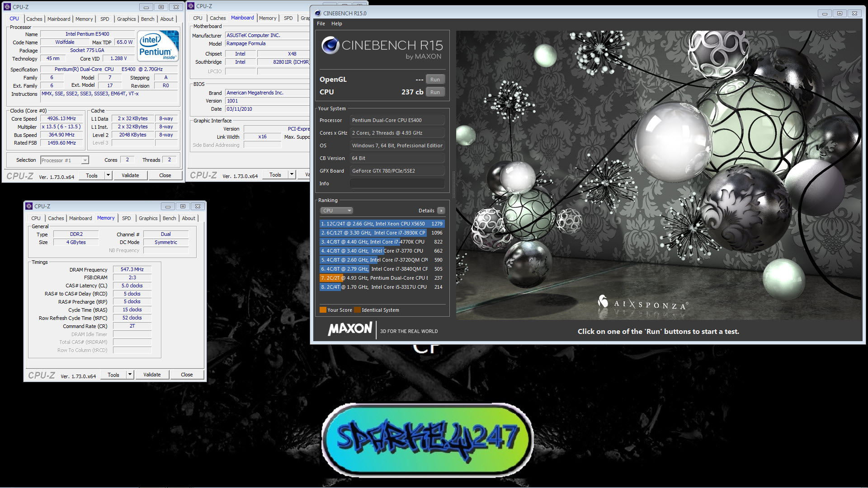
Task: Click the Sparkie247 banner image
Action: point(427,439)
